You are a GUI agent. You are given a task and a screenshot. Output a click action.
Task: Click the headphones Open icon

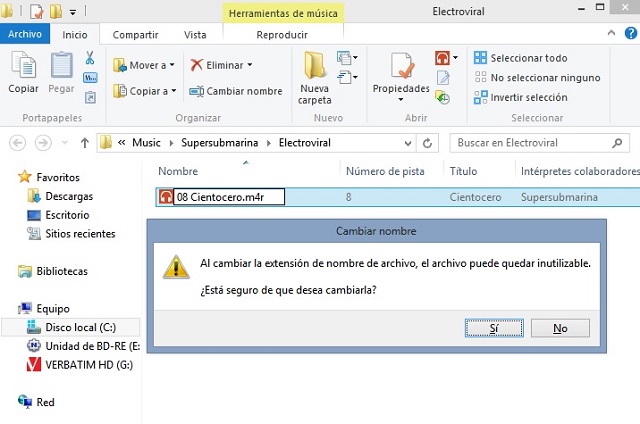click(x=442, y=58)
